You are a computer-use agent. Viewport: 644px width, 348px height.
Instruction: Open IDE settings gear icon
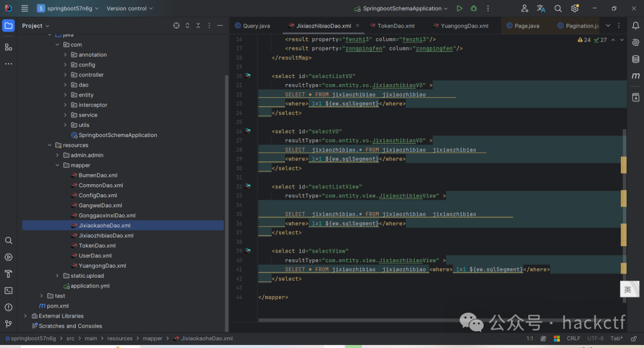click(575, 8)
